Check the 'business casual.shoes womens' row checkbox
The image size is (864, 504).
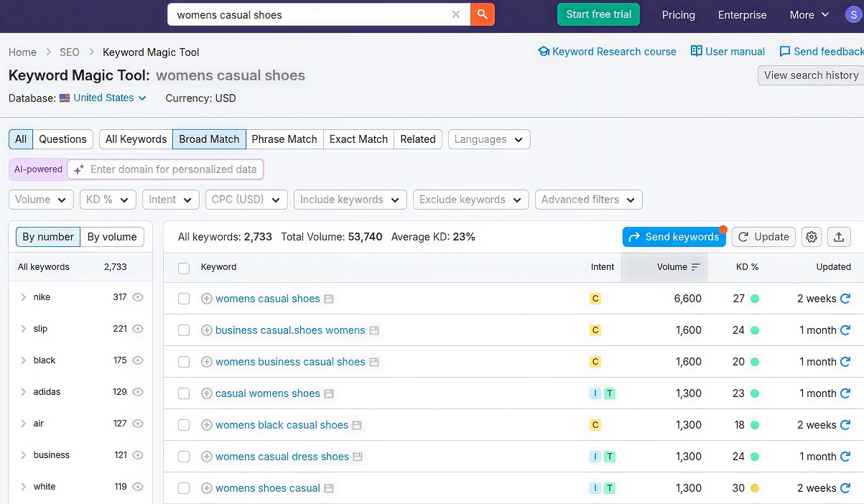(184, 330)
